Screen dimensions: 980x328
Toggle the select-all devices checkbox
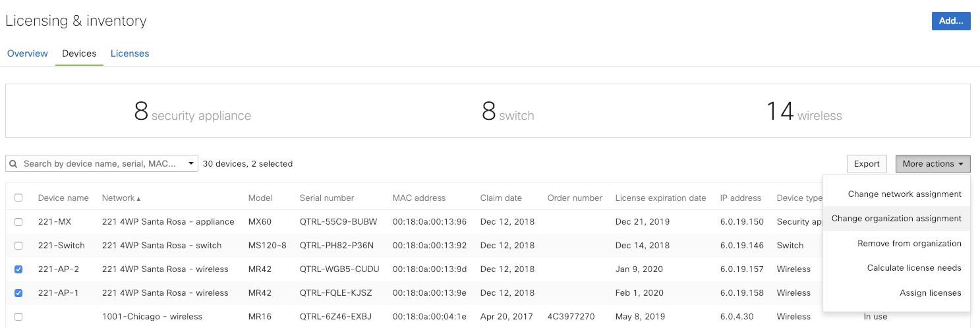point(18,198)
